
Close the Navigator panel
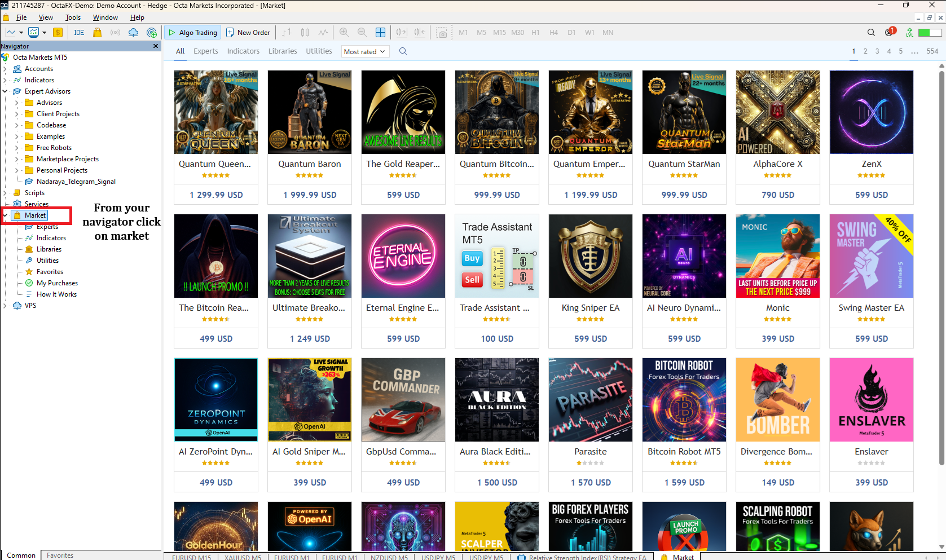point(156,46)
